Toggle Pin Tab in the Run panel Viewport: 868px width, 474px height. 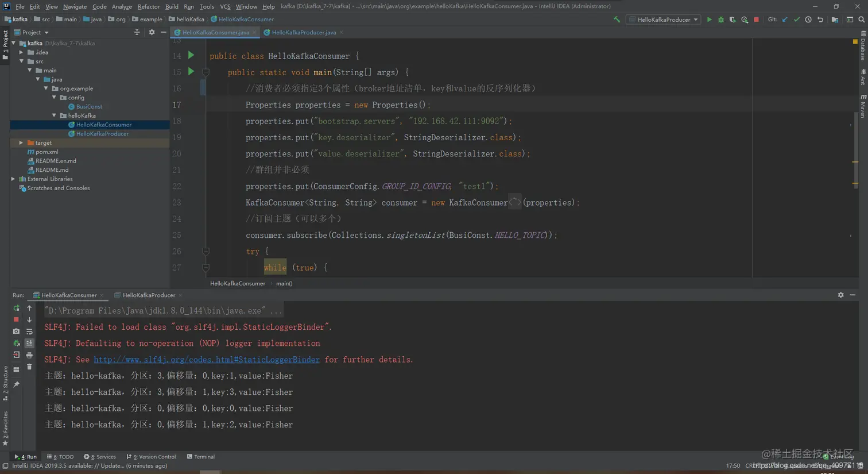[16, 384]
